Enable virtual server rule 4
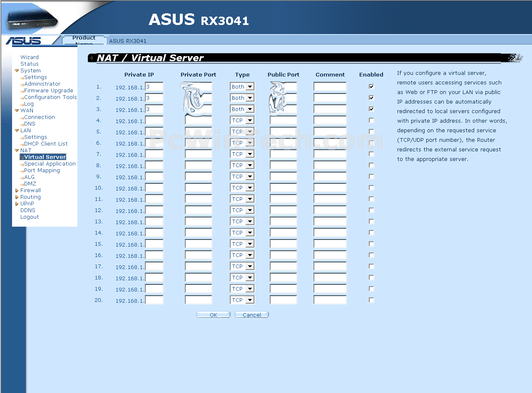Viewport: 532px width, 393px height. [371, 120]
